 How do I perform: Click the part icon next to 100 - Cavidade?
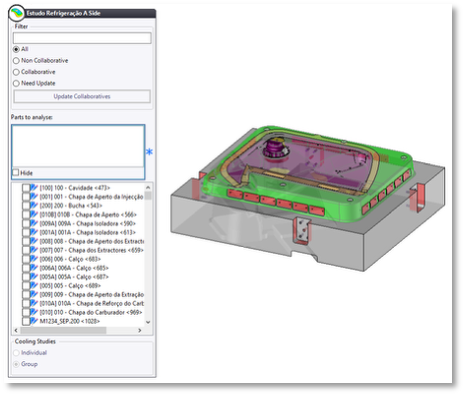[x=34, y=188]
